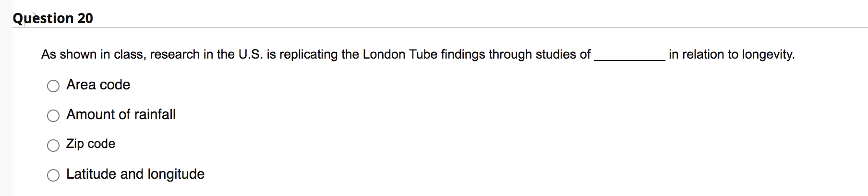Select the Zip code radio button

tap(53, 146)
